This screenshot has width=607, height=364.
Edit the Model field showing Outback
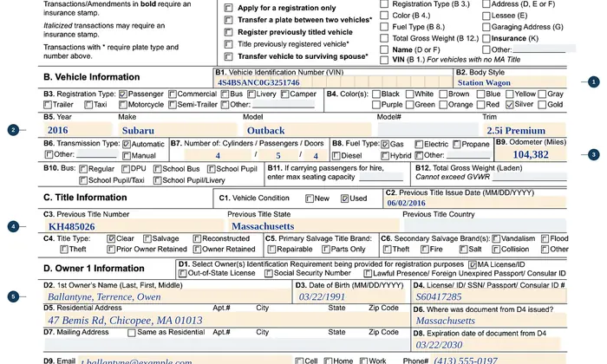coord(307,130)
